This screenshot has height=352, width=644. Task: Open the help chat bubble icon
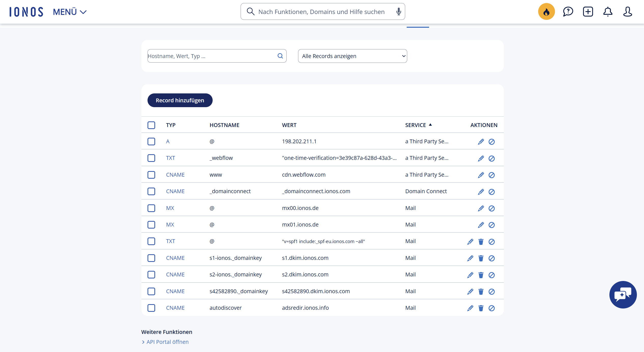[x=568, y=12]
